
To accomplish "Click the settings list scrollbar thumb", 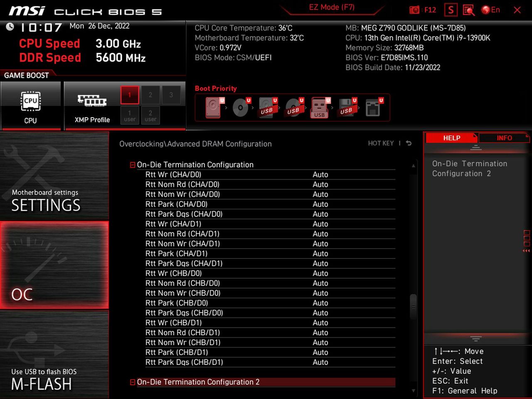I will pos(413,307).
